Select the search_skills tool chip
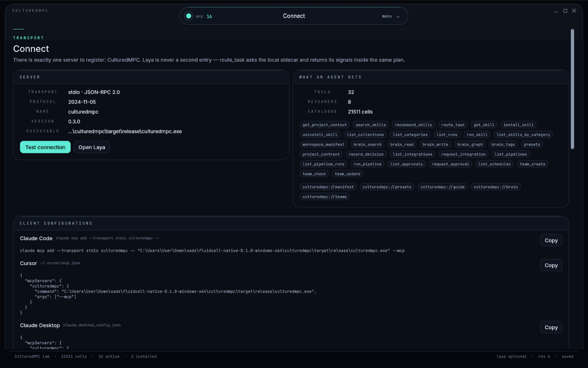Viewport: 588px width, 368px height. pos(371,125)
